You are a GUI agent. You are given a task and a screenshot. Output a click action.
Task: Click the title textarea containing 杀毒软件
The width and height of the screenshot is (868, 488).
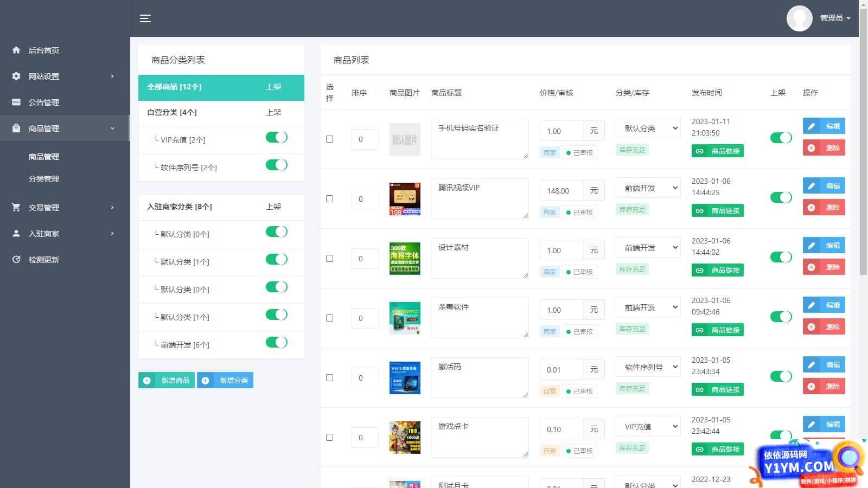coord(480,318)
